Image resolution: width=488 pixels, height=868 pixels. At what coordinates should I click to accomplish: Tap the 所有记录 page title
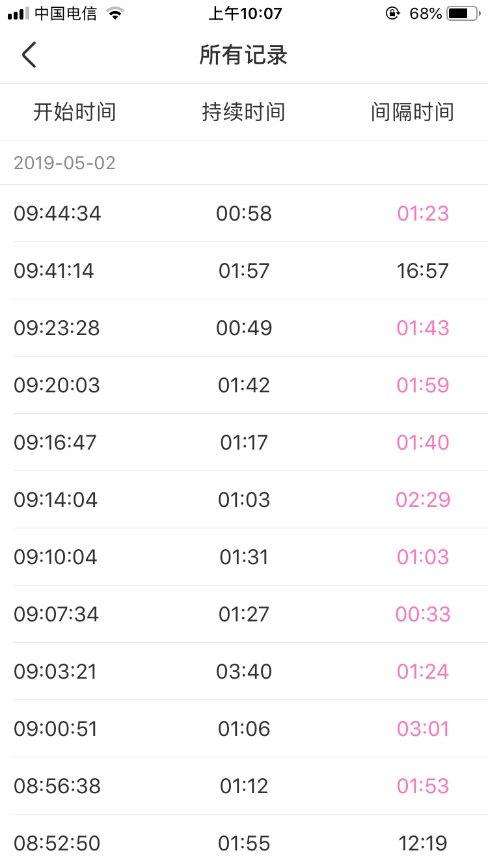point(243,55)
